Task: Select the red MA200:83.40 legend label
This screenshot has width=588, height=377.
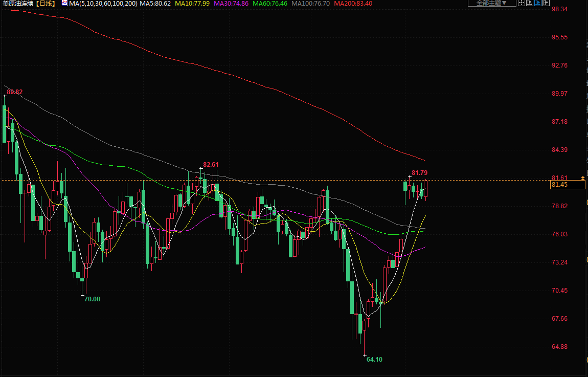Action: point(353,3)
